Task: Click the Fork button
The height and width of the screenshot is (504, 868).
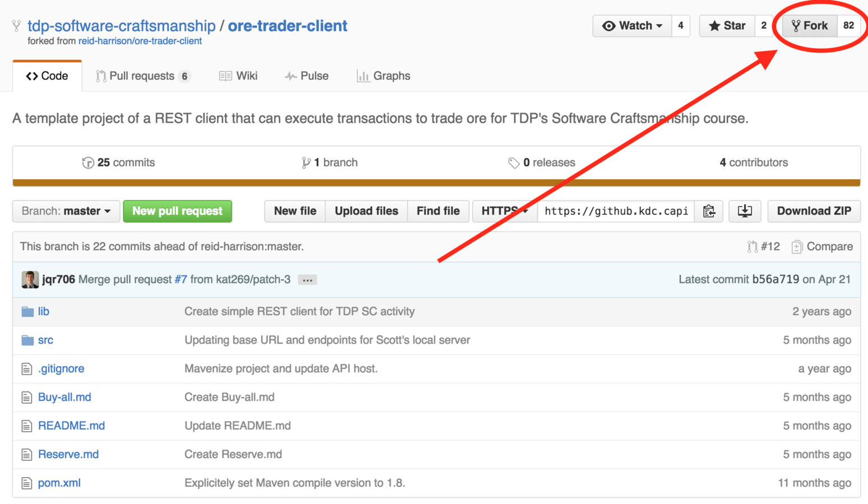Action: pos(810,26)
